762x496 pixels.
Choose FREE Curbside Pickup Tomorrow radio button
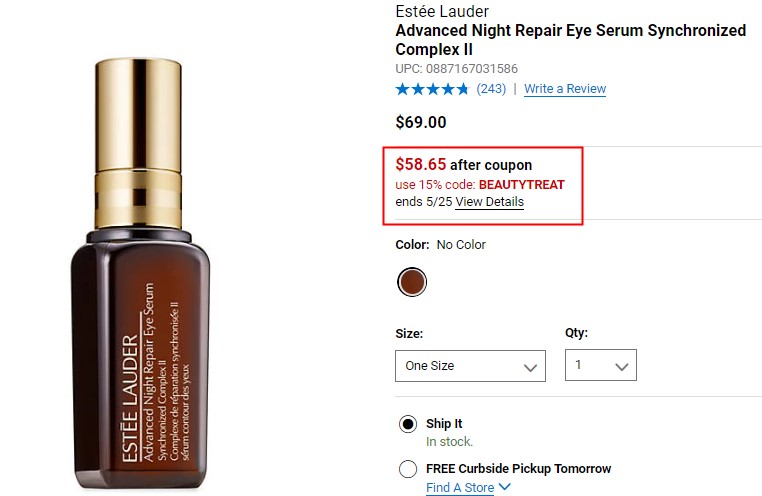pos(408,469)
